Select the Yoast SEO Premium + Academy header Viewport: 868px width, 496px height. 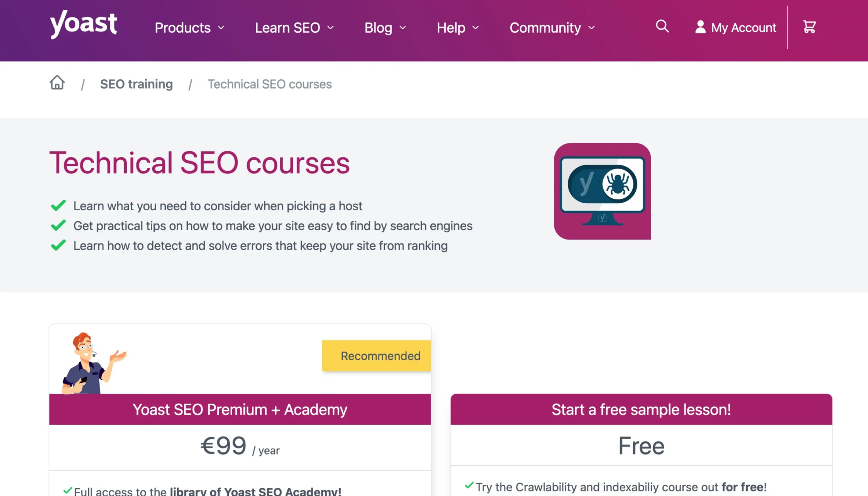239,410
